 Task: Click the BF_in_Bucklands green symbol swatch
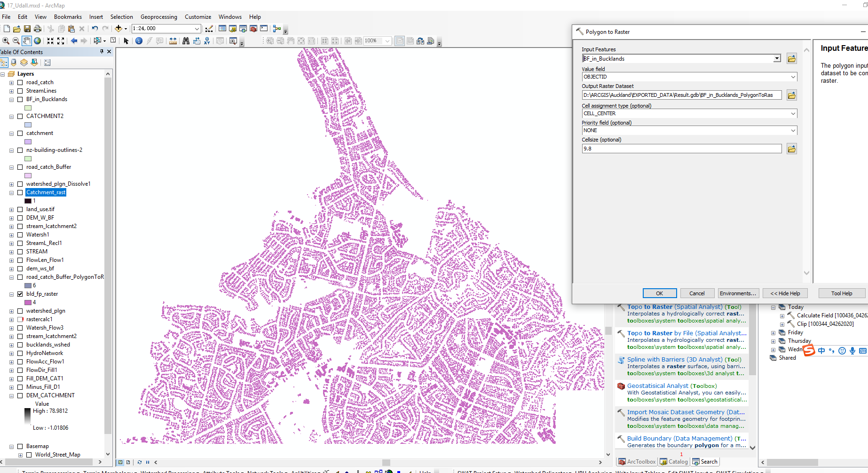click(28, 108)
